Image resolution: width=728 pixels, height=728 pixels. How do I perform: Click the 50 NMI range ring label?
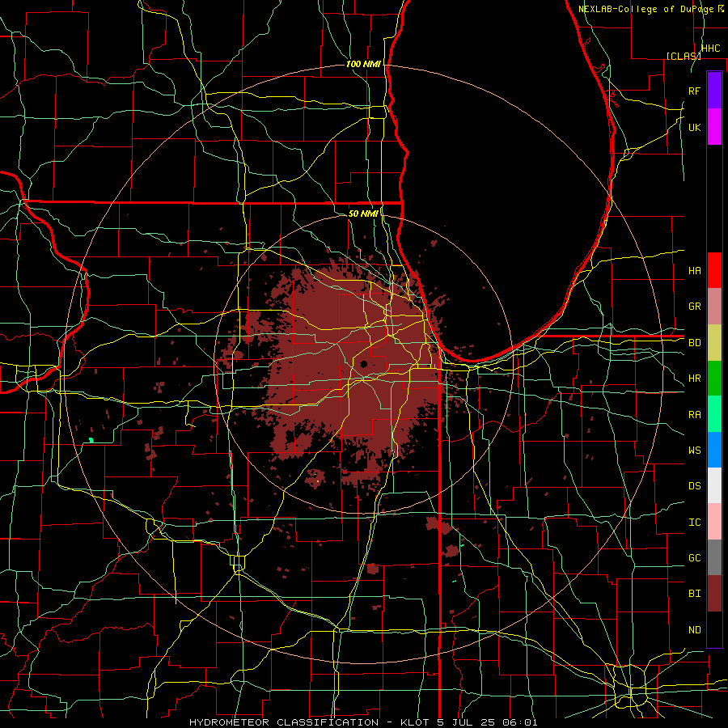click(363, 214)
